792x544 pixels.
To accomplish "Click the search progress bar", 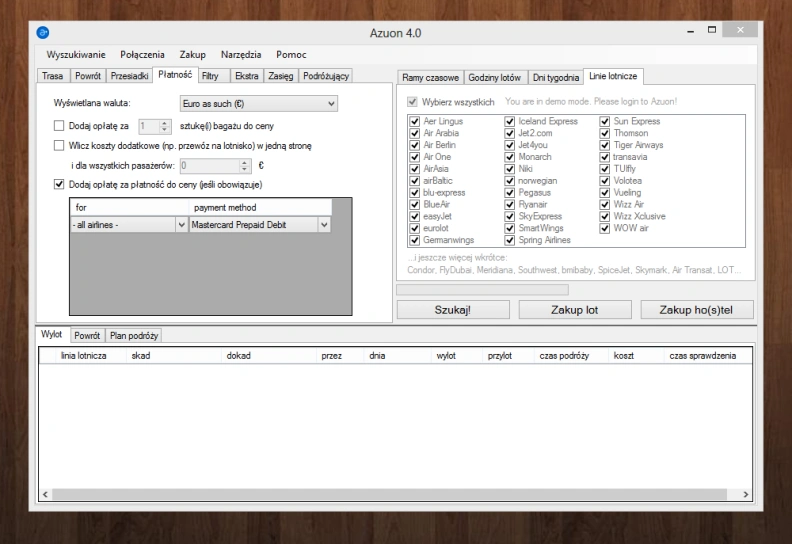I will [x=482, y=289].
